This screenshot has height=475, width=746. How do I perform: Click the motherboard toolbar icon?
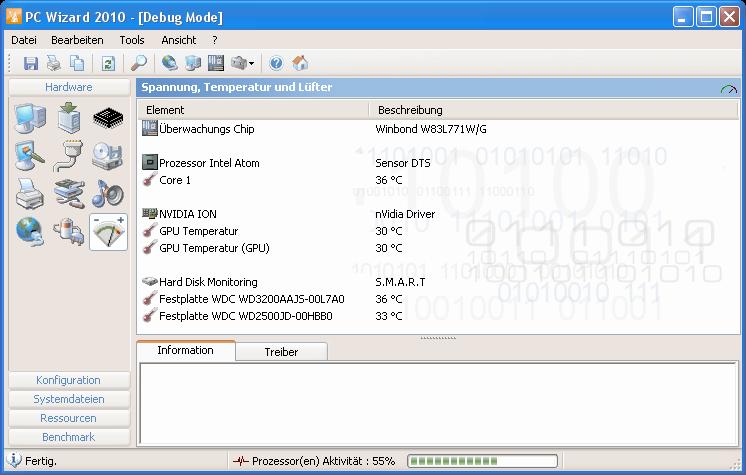216,63
